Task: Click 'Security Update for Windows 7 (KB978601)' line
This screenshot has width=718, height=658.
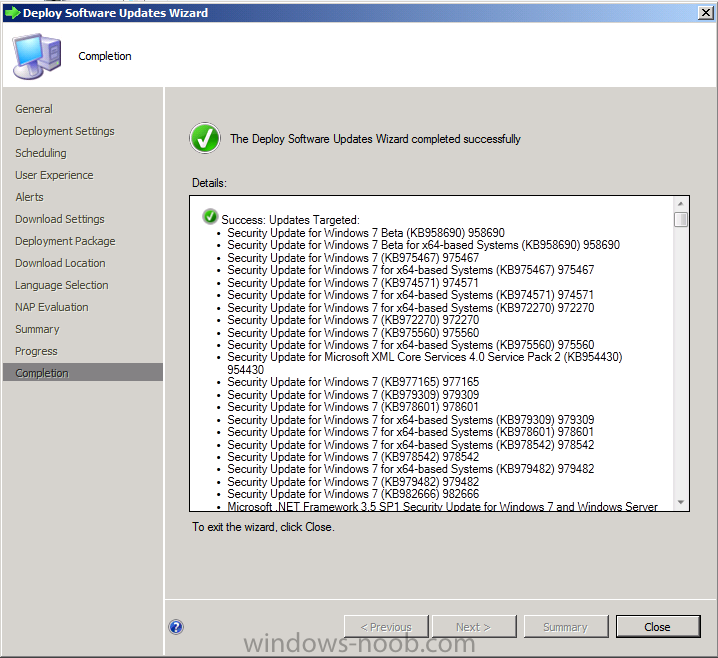Action: 353,407
